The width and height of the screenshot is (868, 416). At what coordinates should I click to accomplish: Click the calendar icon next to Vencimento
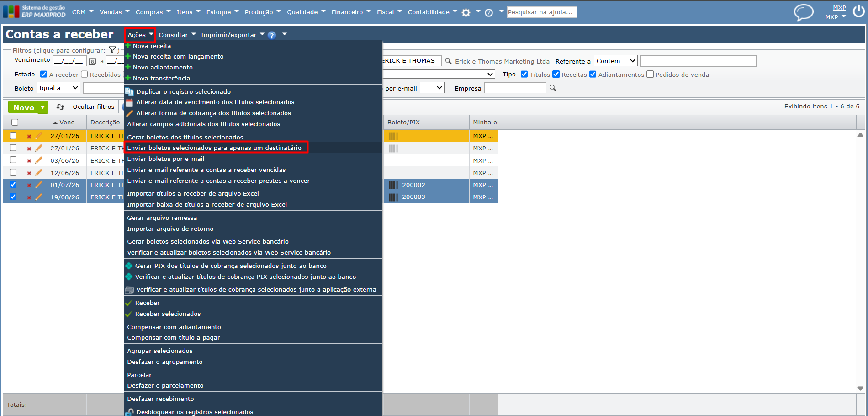(x=92, y=61)
